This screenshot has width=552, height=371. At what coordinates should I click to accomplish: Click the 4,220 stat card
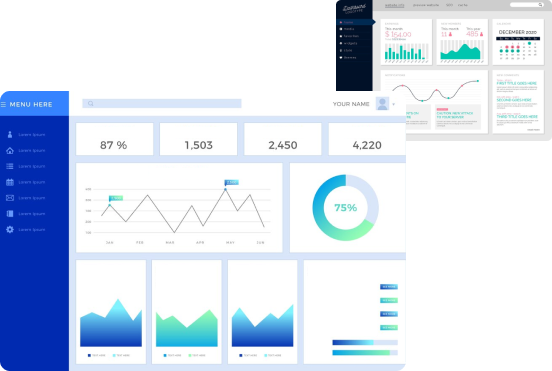[x=367, y=139]
